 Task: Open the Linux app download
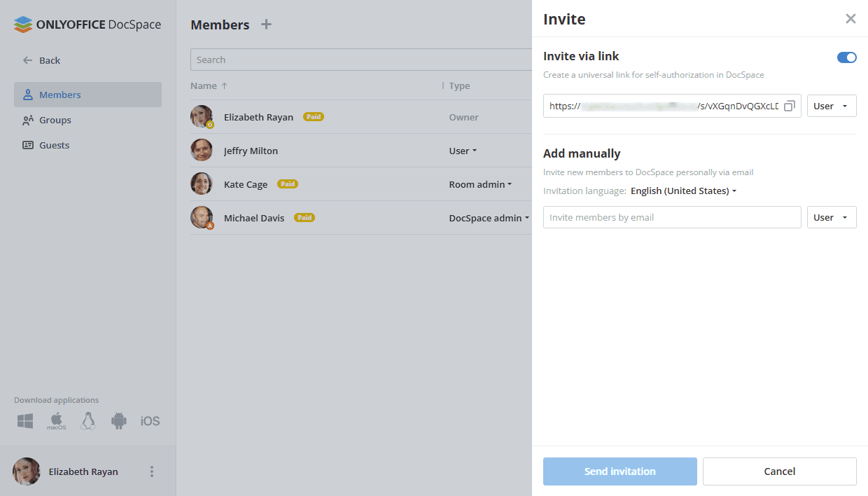(87, 421)
